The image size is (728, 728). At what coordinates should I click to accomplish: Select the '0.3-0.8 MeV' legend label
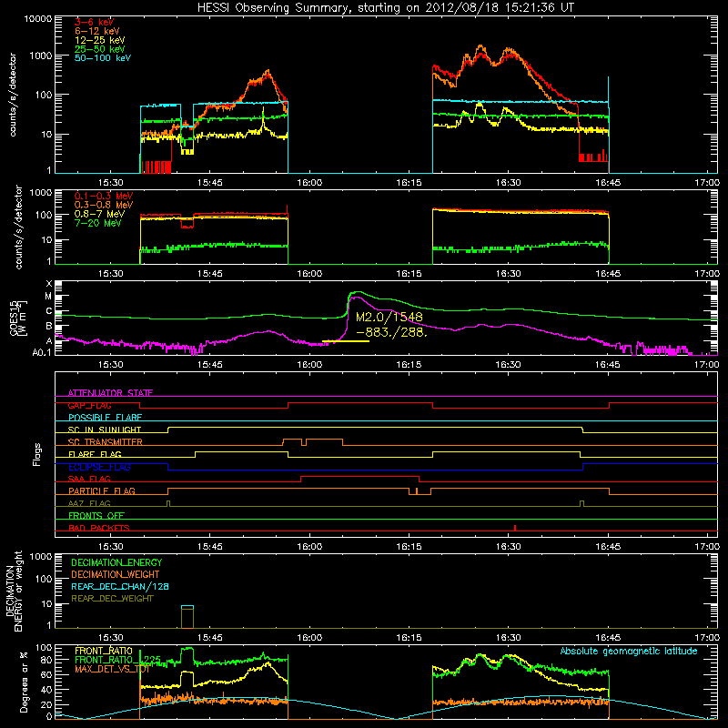104,206
